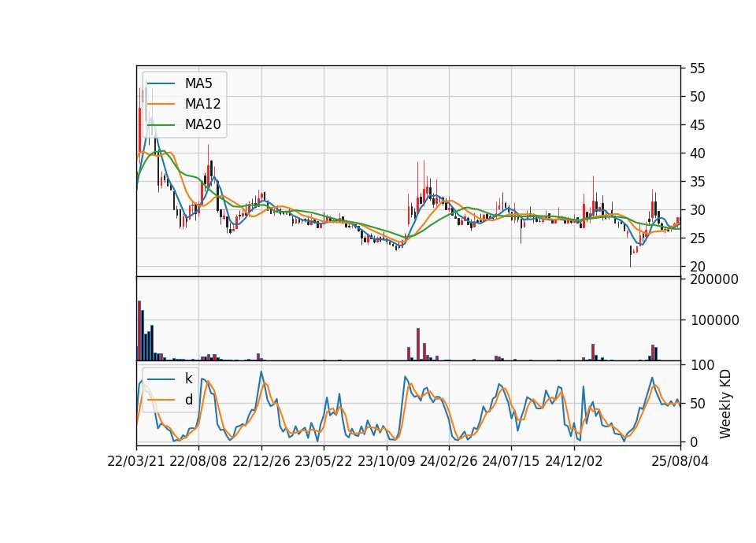The width and height of the screenshot is (756, 543).
Task: Click the blue k legend line sample
Action: (x=161, y=379)
